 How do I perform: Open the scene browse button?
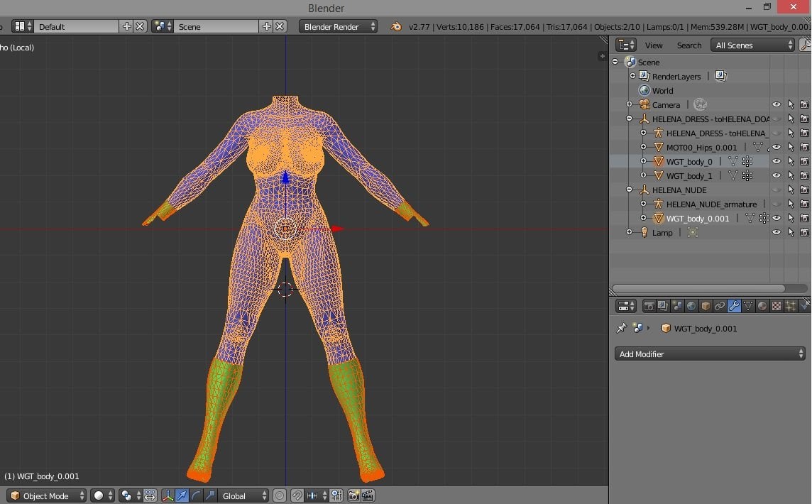162,26
